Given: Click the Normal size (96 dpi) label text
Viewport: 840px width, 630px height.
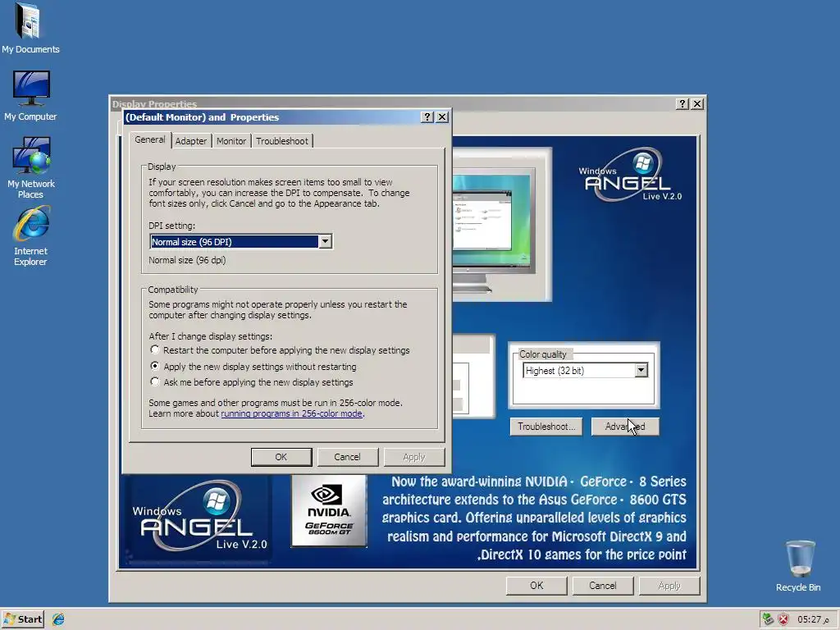Looking at the screenshot, I should click(x=187, y=260).
